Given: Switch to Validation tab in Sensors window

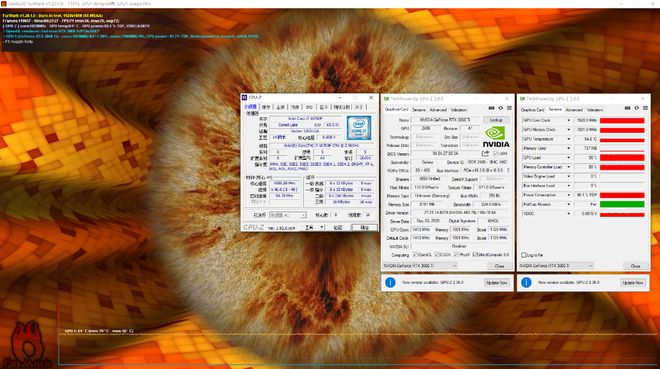Looking at the screenshot, I should (x=594, y=110).
